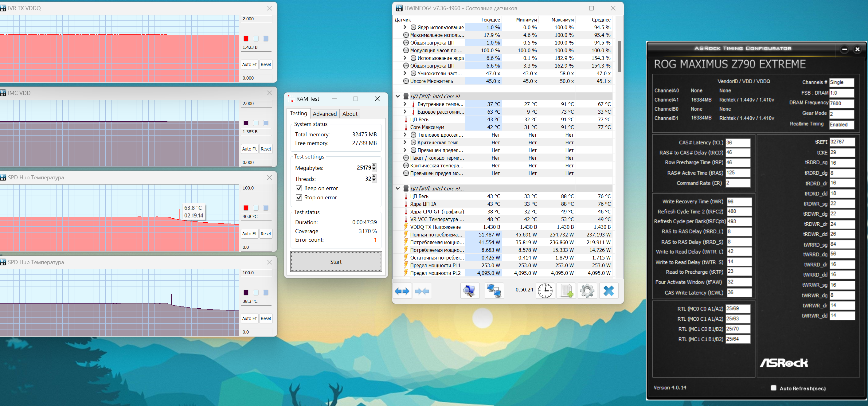Click the expand columns arrows icon in HWiNFO

(x=402, y=291)
